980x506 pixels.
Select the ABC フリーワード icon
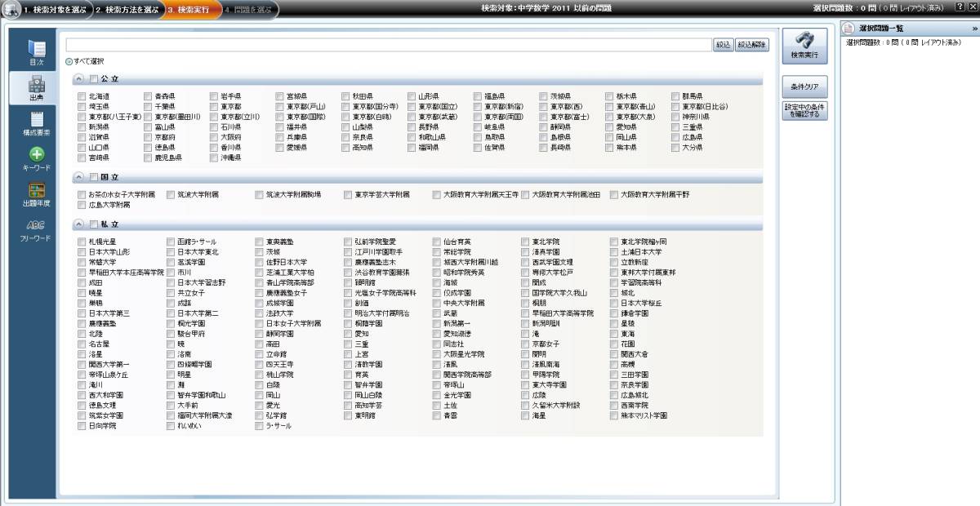[36, 230]
